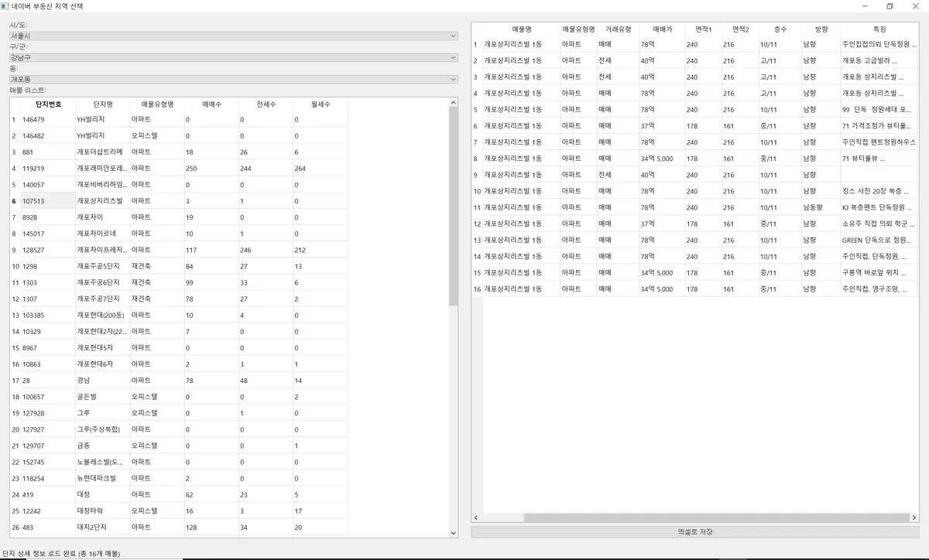Screen dimensions: 929x560
Task: Open the 구/군 dropdown showing 강남구
Action: [x=234, y=57]
